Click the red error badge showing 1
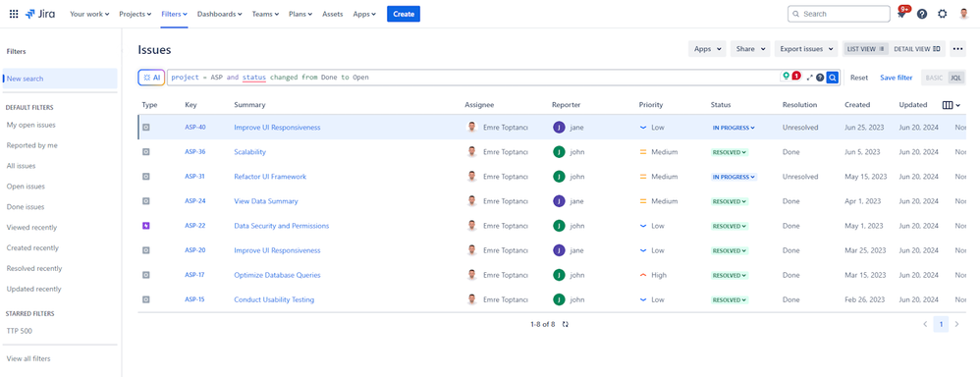980x377 pixels. [x=796, y=77]
